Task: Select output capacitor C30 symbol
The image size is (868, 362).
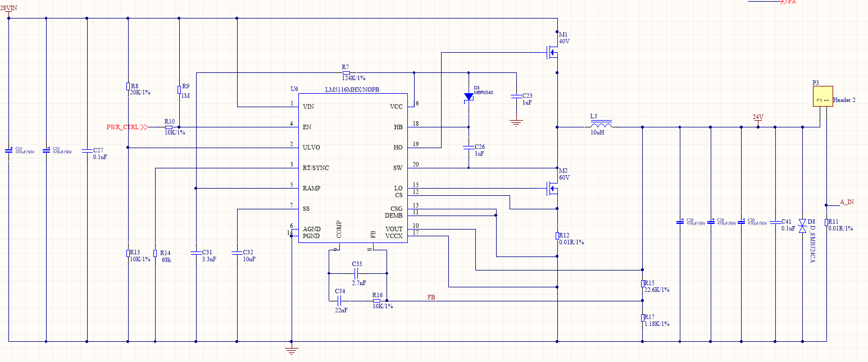Action: tap(741, 222)
